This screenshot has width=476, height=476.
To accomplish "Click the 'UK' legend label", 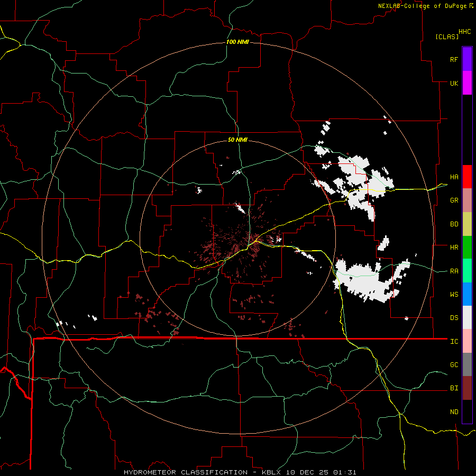I will [454, 83].
